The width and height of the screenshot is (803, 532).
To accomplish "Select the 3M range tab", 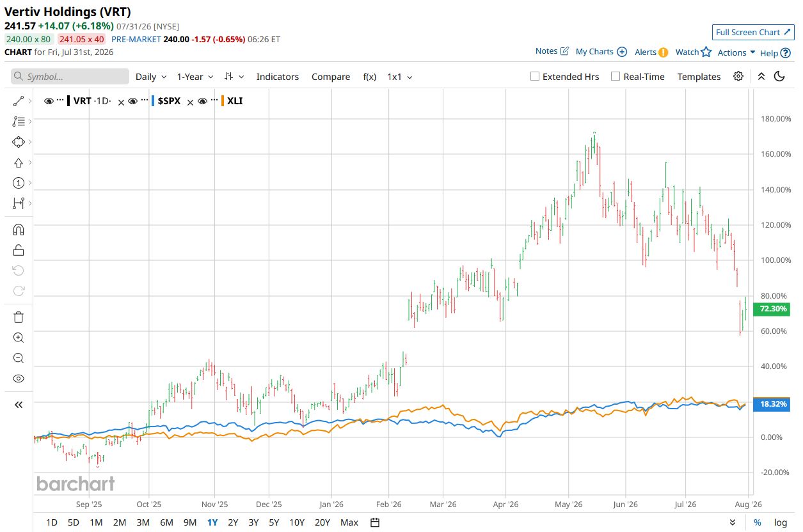I will pyautogui.click(x=143, y=522).
